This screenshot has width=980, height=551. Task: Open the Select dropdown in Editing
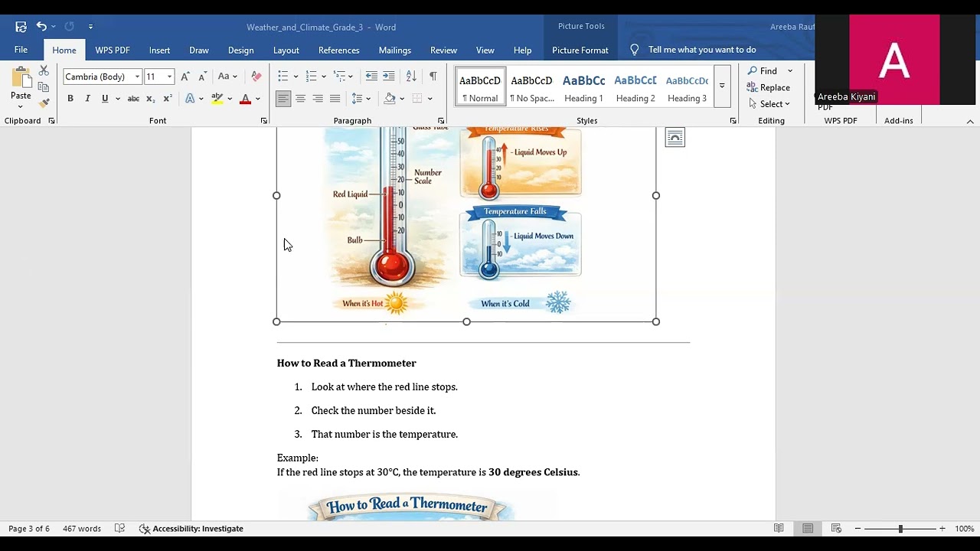click(769, 104)
